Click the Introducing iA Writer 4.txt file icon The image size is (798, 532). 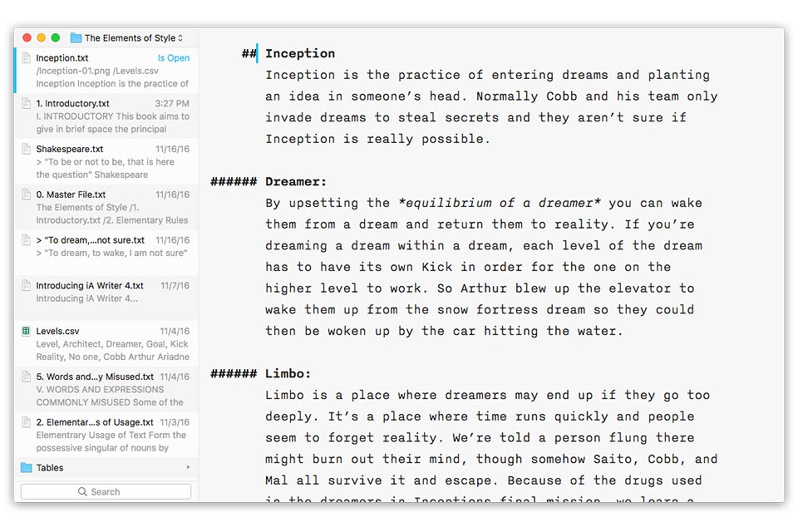click(x=26, y=286)
